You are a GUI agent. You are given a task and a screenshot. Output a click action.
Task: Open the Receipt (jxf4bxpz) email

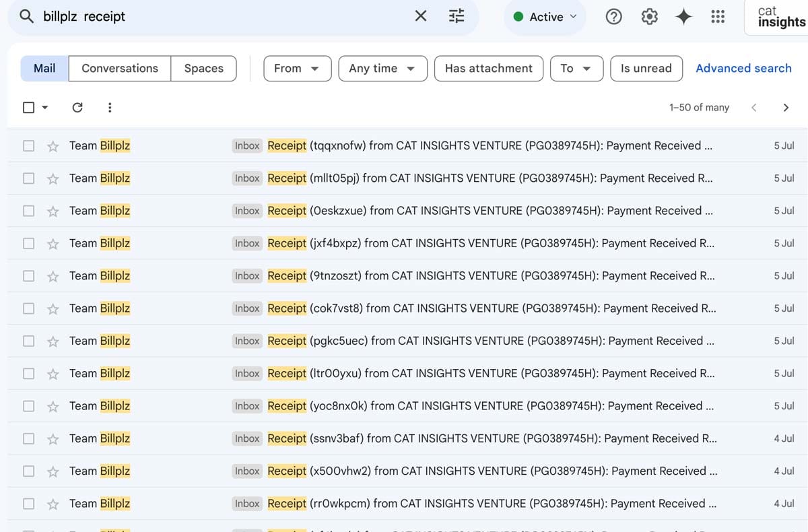407,243
